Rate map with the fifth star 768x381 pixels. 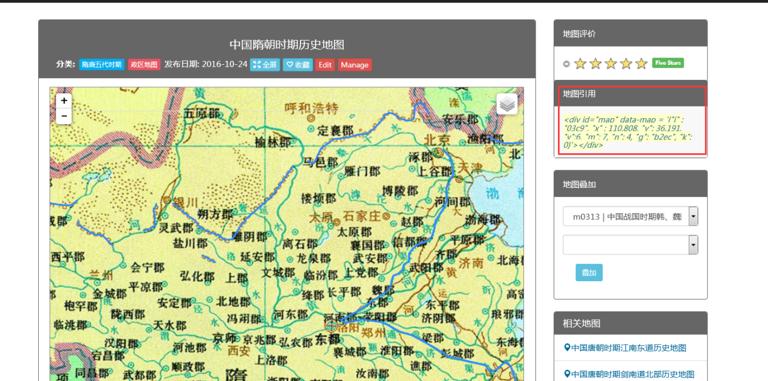coord(641,64)
